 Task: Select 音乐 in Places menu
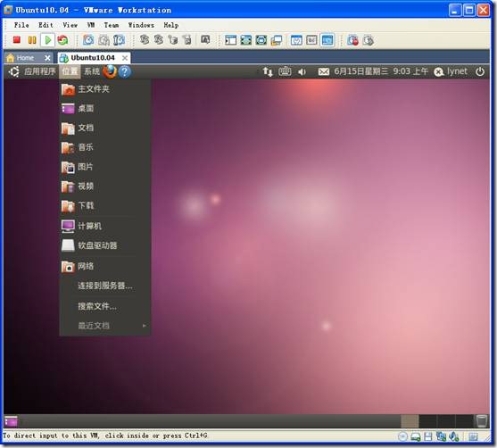[x=104, y=147]
